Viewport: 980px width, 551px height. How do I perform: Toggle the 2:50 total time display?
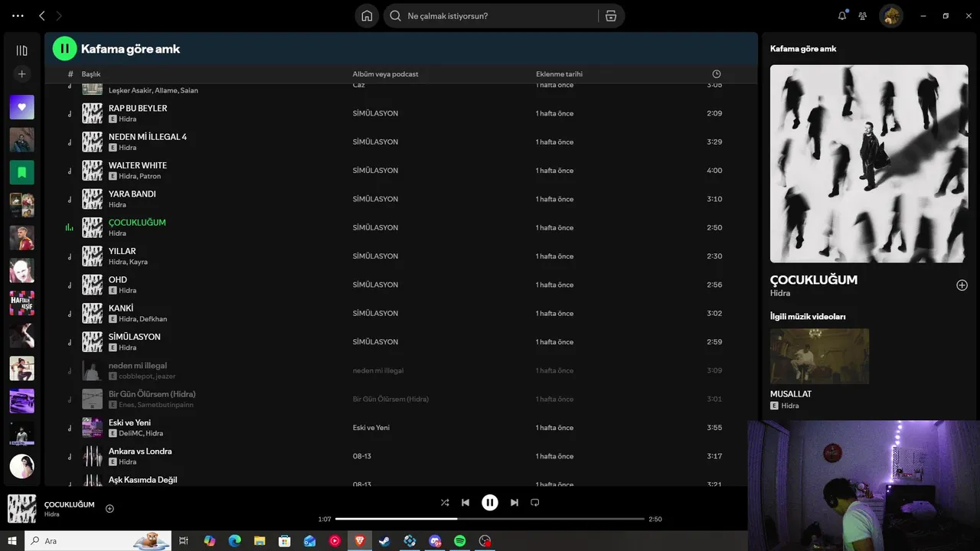click(x=655, y=519)
